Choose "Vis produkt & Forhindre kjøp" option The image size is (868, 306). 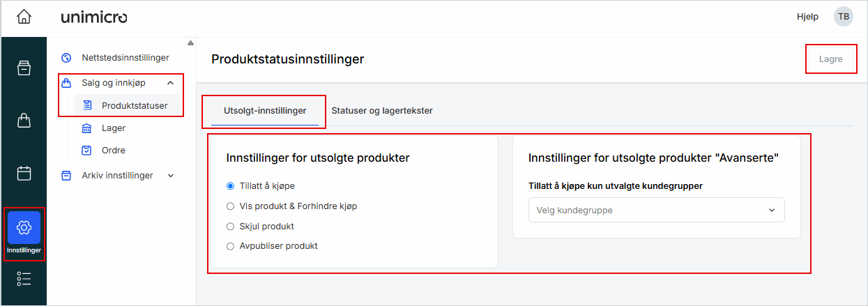pos(231,206)
